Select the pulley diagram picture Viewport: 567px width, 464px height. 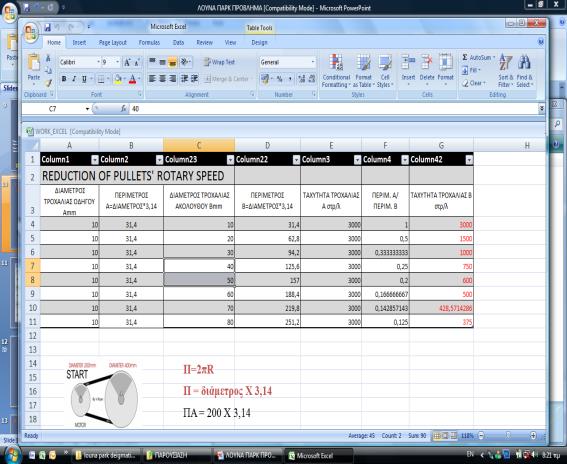[104, 395]
